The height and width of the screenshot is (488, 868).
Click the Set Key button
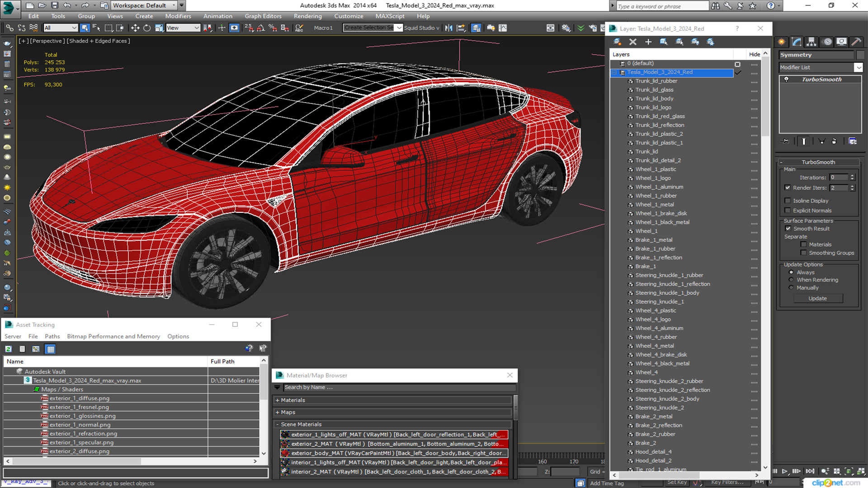coord(677,482)
